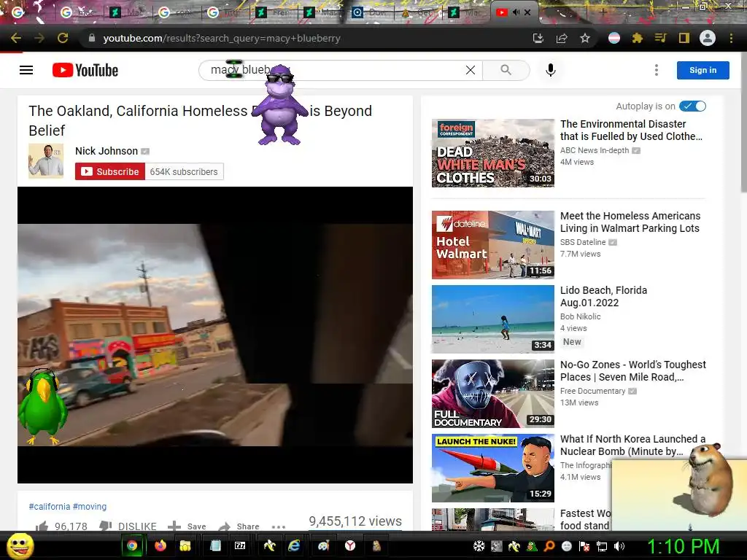Open the #moving hashtag link
This screenshot has width=747, height=560.
point(90,507)
